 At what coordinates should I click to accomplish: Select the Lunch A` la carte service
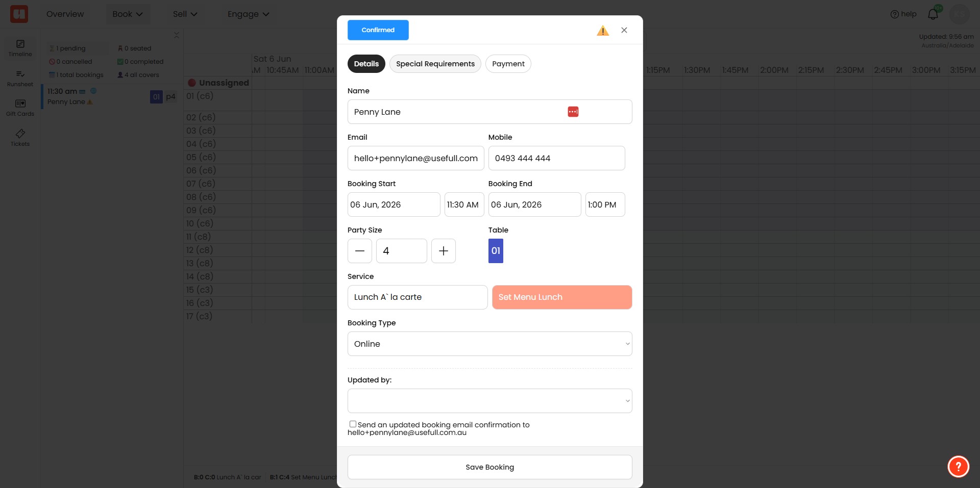coord(418,297)
